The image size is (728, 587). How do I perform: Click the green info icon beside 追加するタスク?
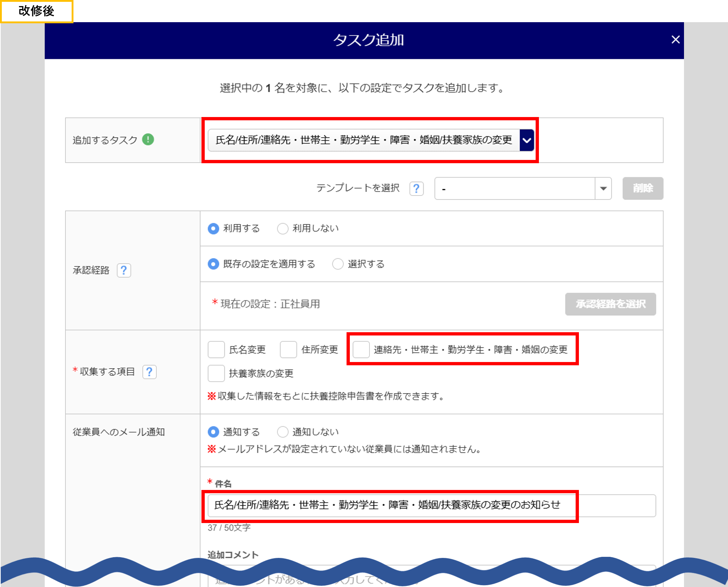[x=148, y=140]
